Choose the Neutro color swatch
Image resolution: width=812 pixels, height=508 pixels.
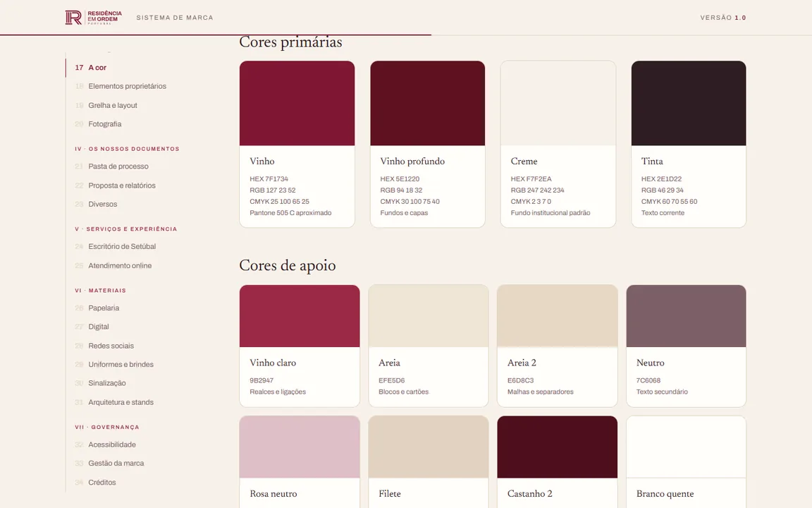pyautogui.click(x=686, y=316)
